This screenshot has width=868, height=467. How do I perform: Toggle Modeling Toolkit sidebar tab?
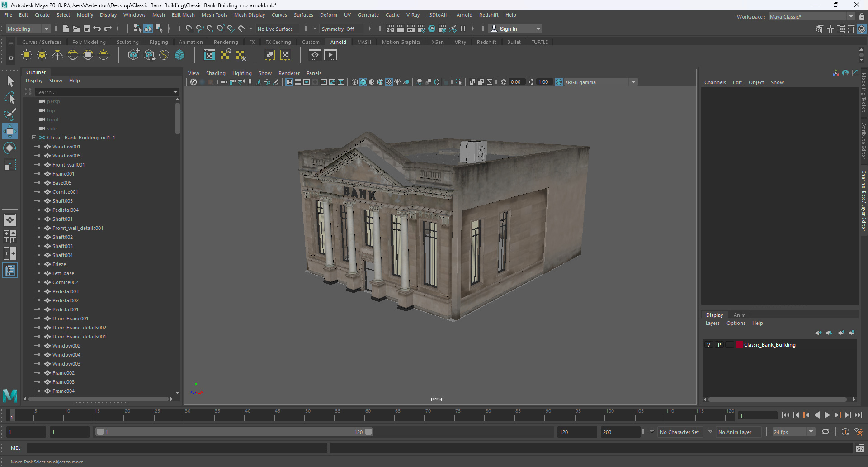click(863, 92)
